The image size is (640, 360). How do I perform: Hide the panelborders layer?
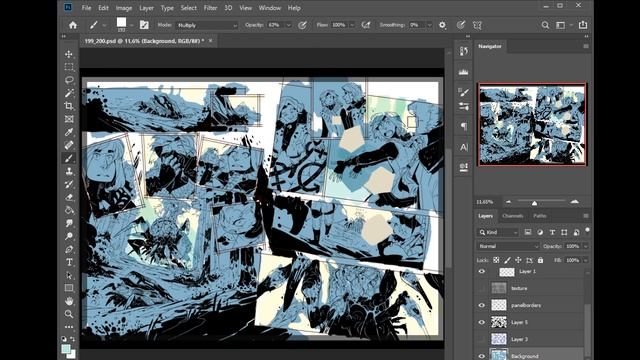point(482,305)
